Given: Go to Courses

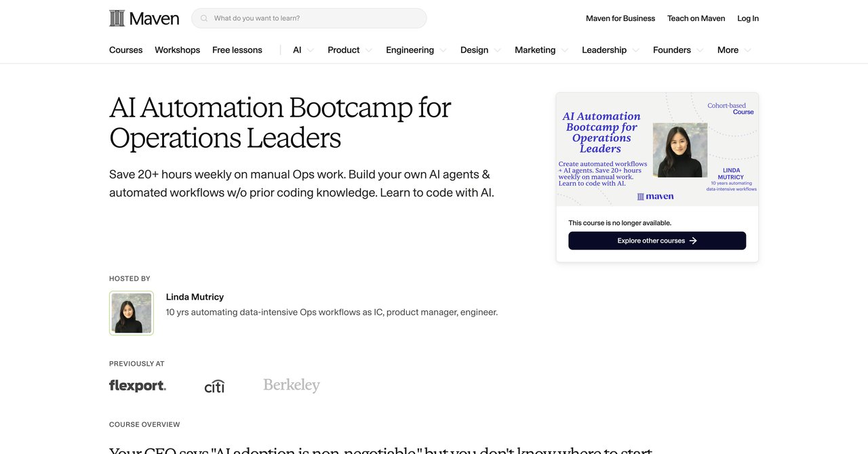Looking at the screenshot, I should tap(126, 50).
